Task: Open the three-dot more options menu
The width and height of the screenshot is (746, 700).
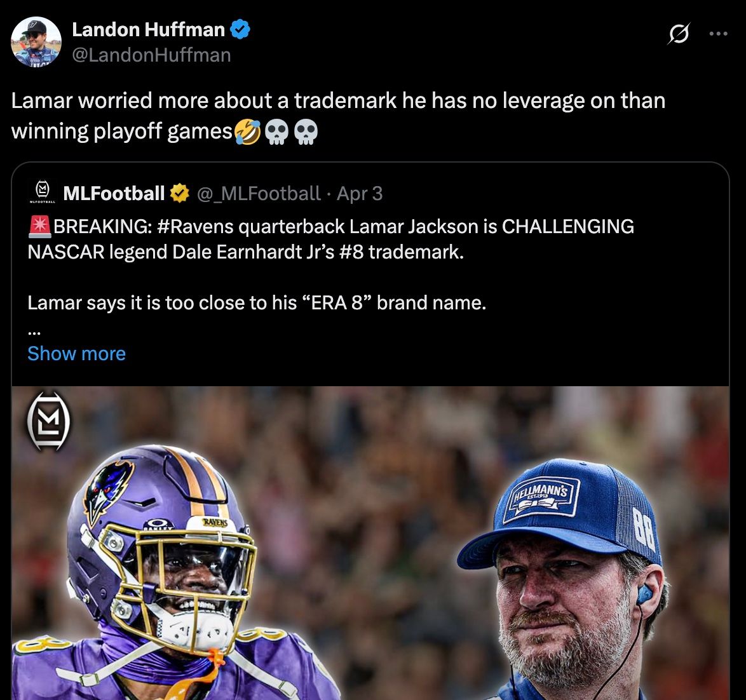Action: [x=718, y=34]
